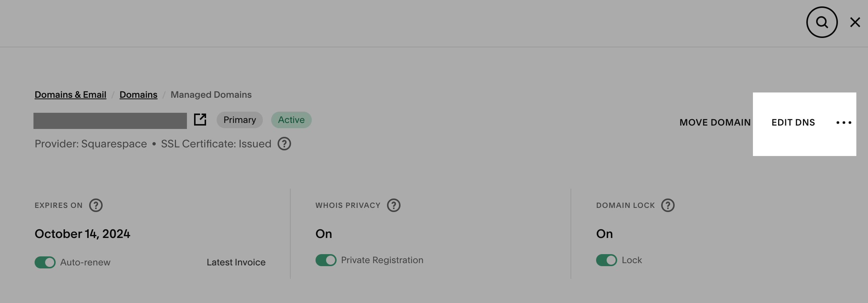868x303 pixels.
Task: Open the Expires On help icon
Action: pyautogui.click(x=96, y=205)
